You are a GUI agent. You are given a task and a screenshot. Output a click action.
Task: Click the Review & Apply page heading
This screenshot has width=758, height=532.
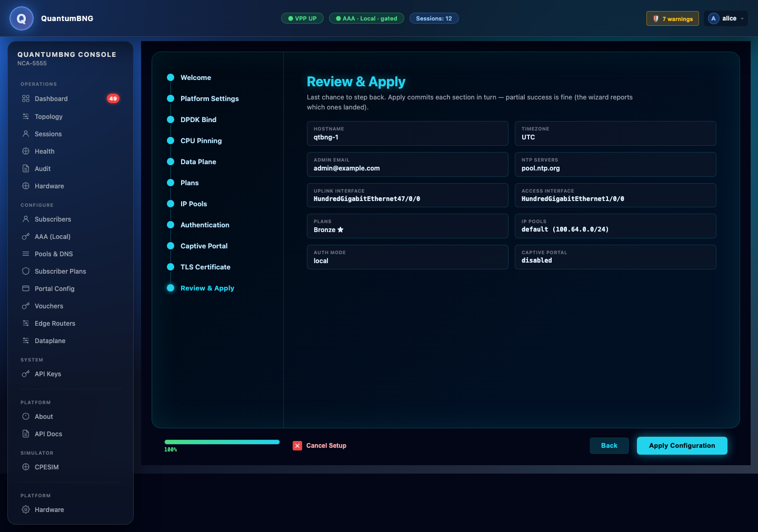point(356,82)
